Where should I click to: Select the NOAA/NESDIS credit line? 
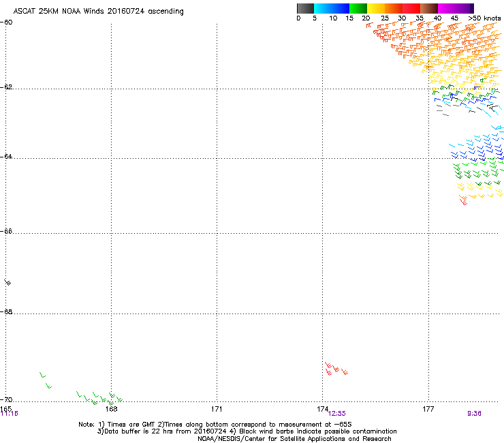tap(294, 439)
